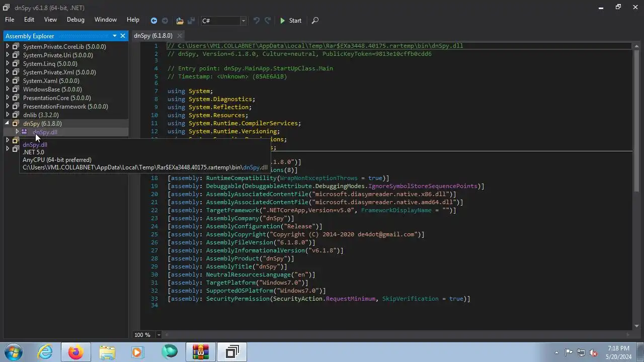
Task: Click the editor vertical scrollbar thumb
Action: point(636,121)
